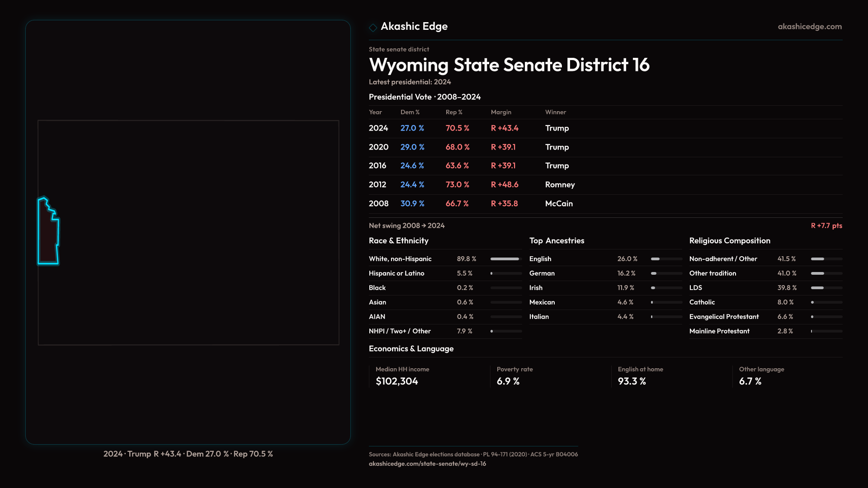The width and height of the screenshot is (868, 488).
Task: Click the White, non-Hispanic percentage bar
Action: 506,259
